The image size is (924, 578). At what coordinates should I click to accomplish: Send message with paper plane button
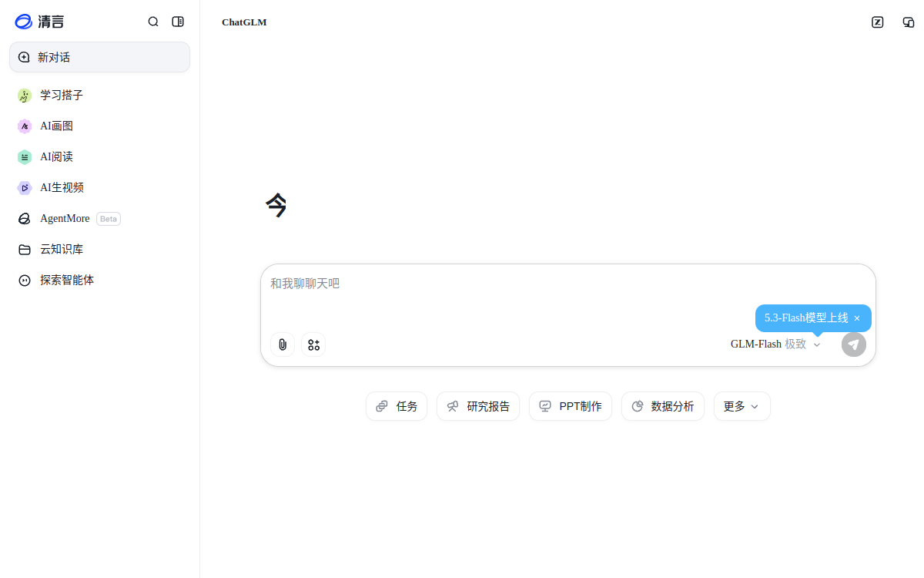[x=854, y=344]
